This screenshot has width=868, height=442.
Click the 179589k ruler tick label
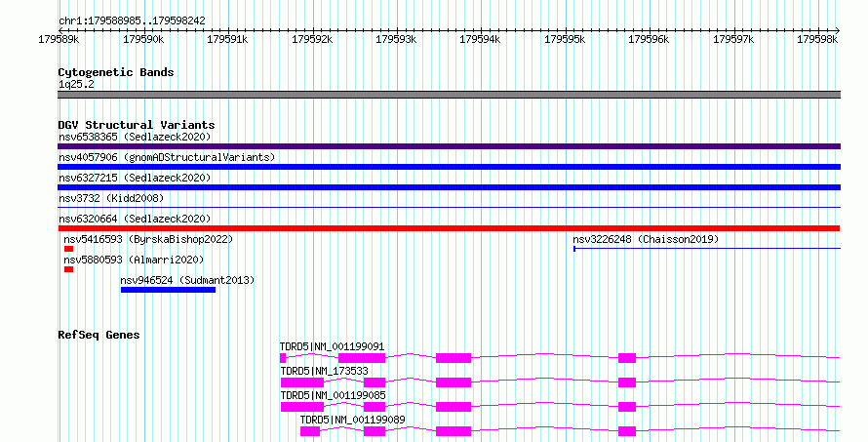click(x=59, y=39)
